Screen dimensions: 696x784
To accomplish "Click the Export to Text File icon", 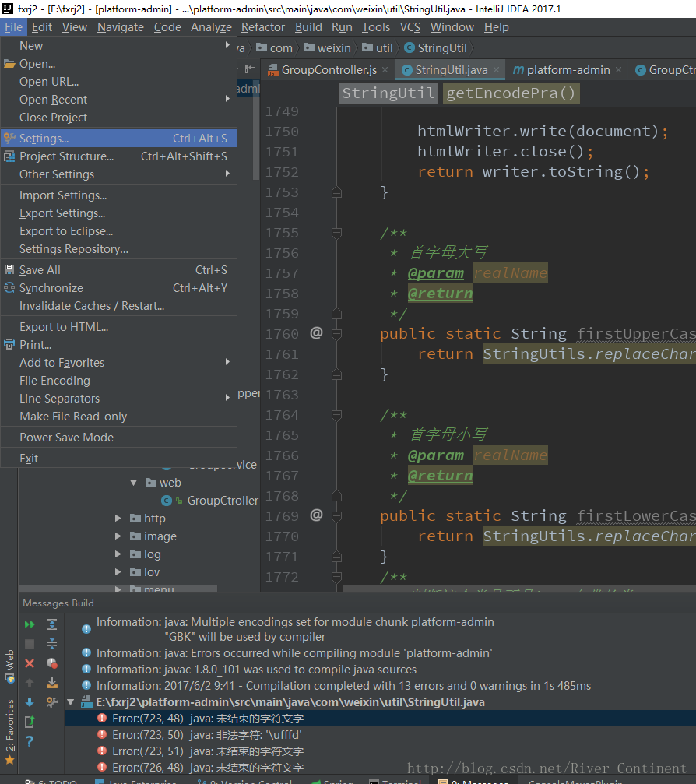I will tap(30, 722).
